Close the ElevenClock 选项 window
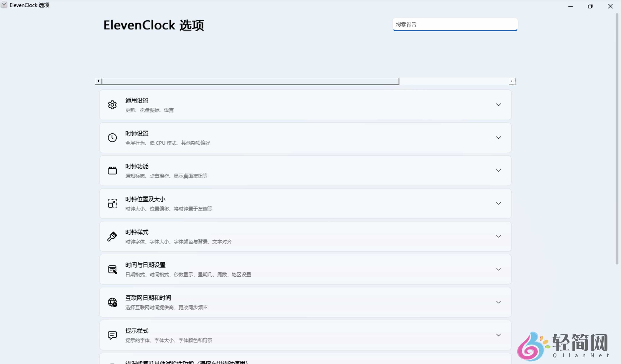The width and height of the screenshot is (621, 364). coord(610,6)
